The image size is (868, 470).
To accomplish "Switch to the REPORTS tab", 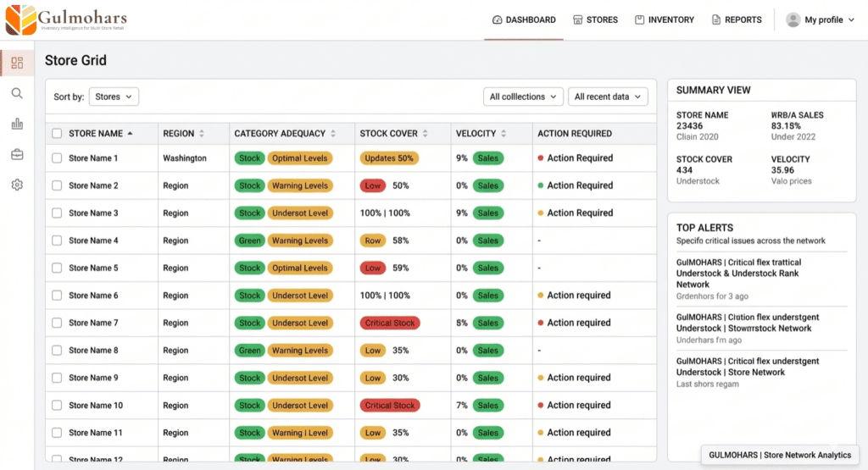I will pyautogui.click(x=737, y=20).
